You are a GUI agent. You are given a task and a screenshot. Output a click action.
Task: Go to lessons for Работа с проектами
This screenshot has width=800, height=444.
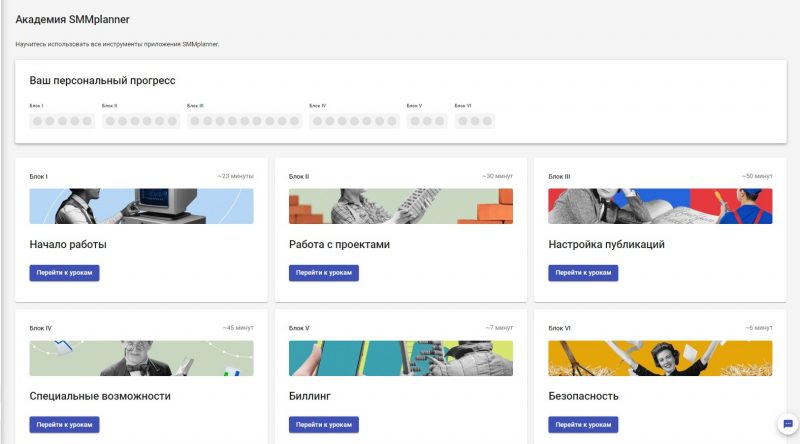[x=323, y=273]
